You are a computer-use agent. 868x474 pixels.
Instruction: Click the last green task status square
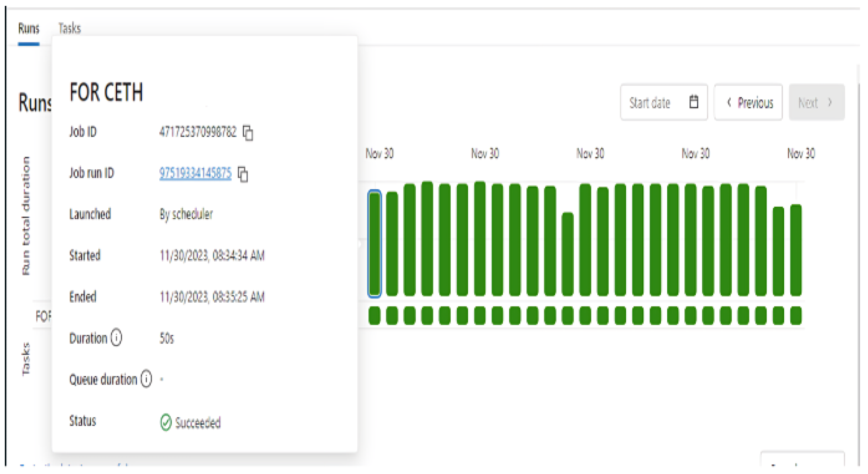point(796,315)
